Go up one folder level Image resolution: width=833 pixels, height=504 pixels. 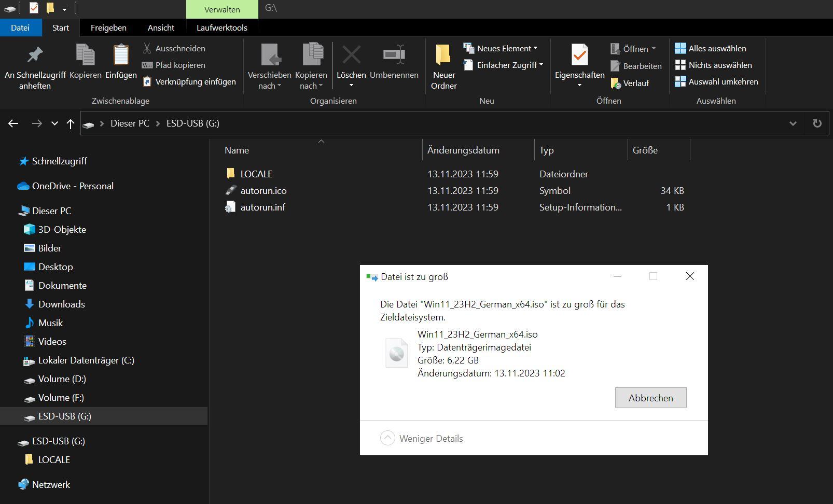[71, 123]
